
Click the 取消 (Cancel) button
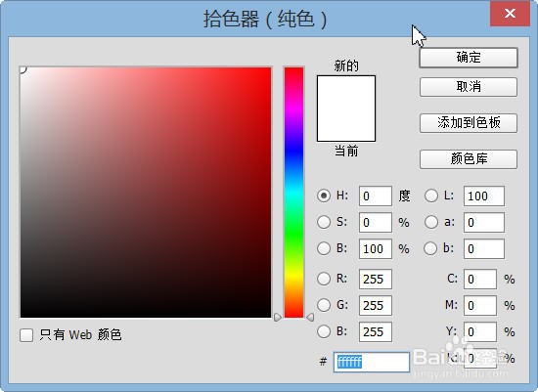pyautogui.click(x=469, y=87)
